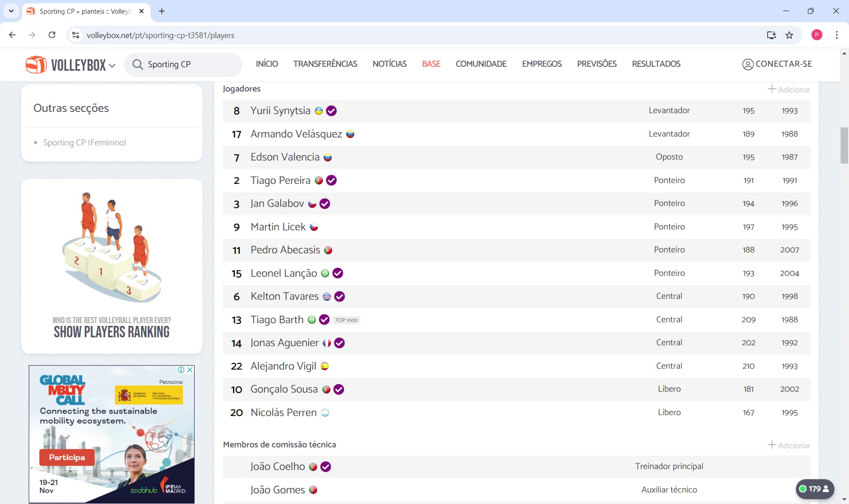Screen dimensions: 849x504
Task: Open the INÍCIO menu item
Action: coord(267,64)
